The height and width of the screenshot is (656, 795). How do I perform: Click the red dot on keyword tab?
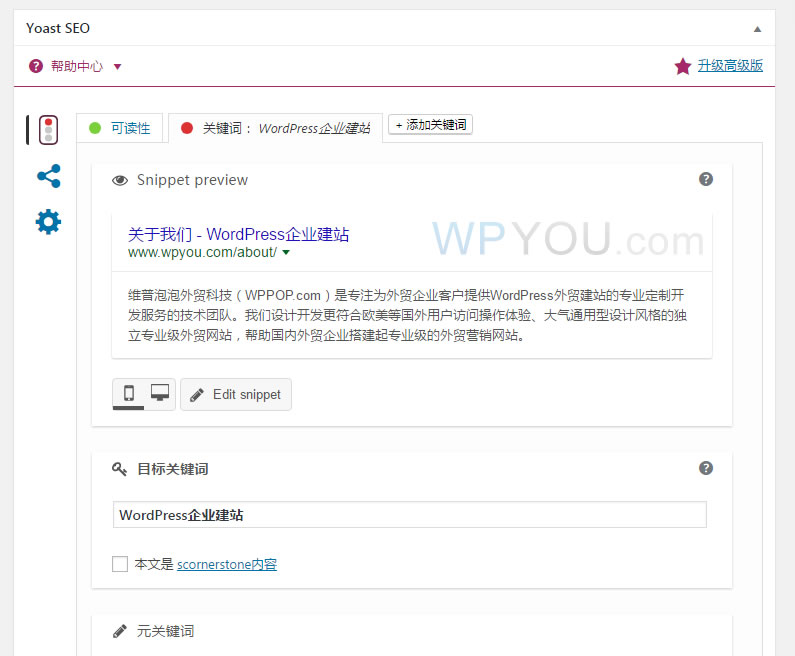pos(187,128)
